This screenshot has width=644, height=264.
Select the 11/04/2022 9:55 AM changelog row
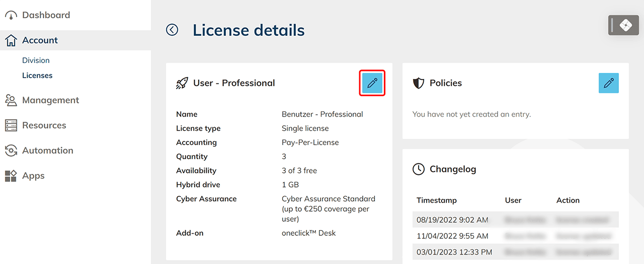pyautogui.click(x=452, y=236)
